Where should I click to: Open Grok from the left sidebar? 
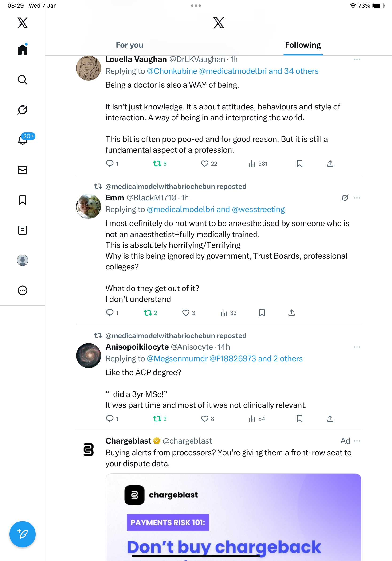[23, 110]
